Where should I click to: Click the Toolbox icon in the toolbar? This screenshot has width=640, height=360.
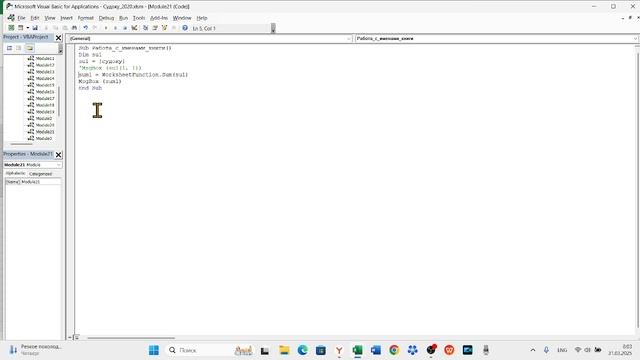click(174, 28)
